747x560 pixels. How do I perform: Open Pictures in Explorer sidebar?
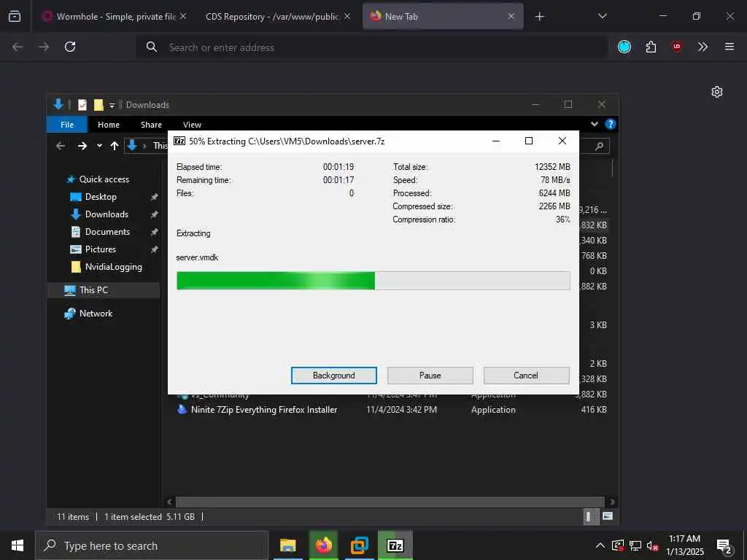point(100,249)
